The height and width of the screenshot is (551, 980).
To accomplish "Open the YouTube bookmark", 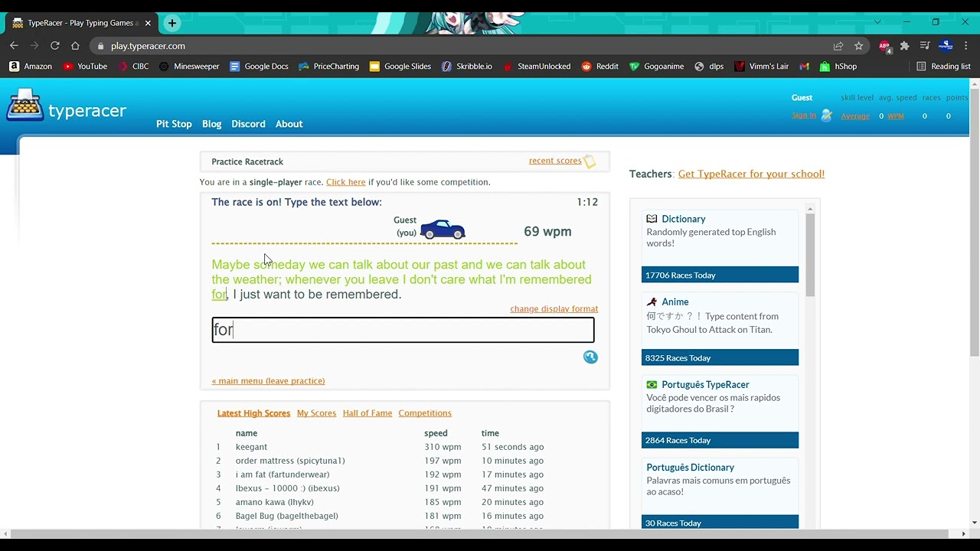I will coord(85,67).
